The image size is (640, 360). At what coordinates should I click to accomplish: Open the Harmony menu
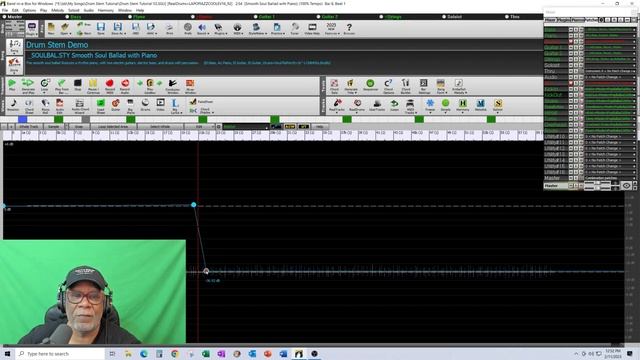pos(105,10)
